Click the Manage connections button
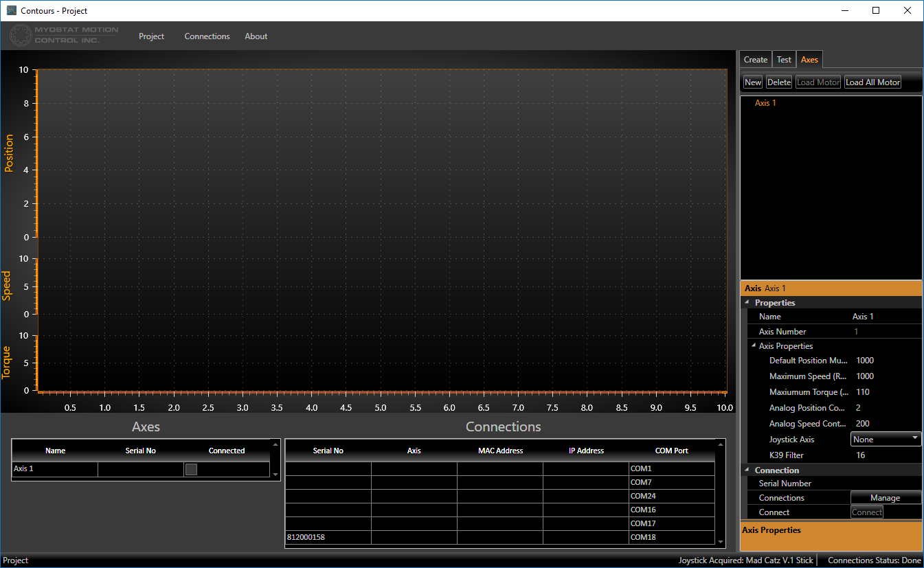924x568 pixels. tap(885, 498)
